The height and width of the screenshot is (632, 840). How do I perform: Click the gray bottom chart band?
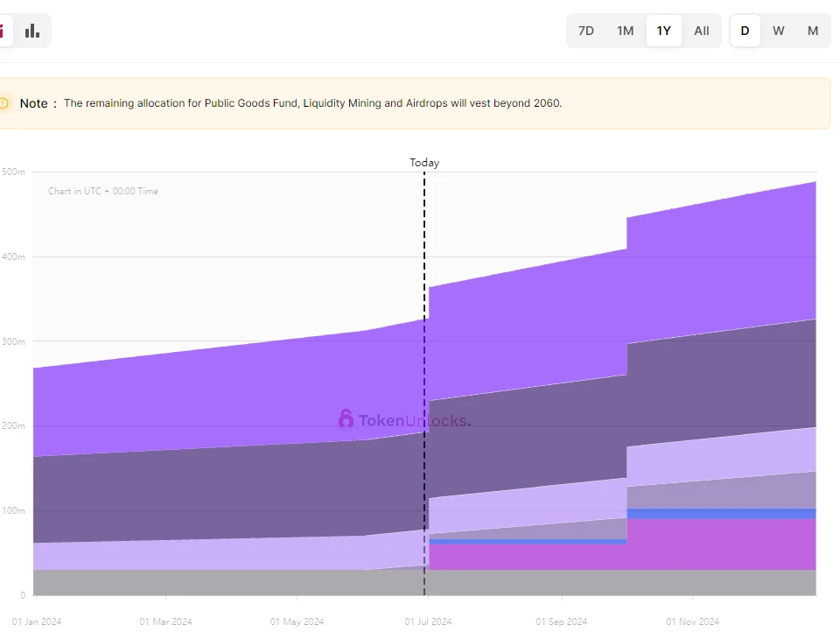point(219,582)
